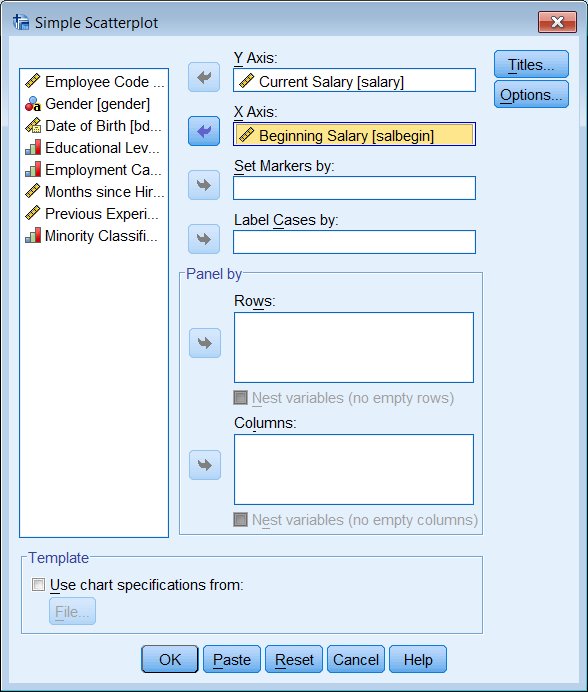The width and height of the screenshot is (588, 692).
Task: Confirm with the OK button
Action: click(x=170, y=659)
